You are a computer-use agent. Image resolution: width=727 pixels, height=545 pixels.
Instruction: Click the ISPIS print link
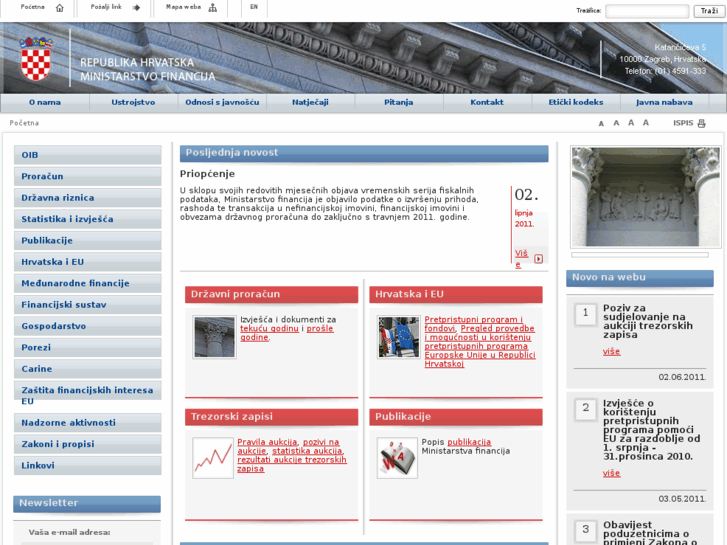(683, 123)
